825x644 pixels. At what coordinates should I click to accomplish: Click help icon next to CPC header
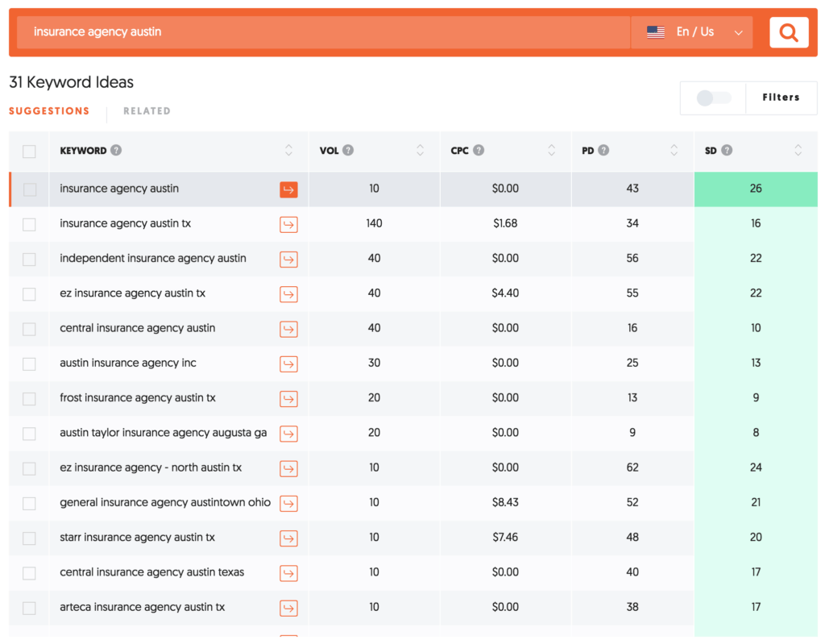point(479,151)
